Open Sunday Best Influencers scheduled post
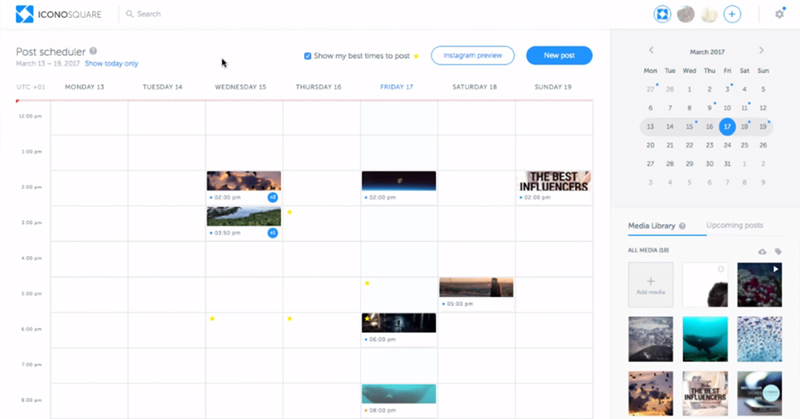Image resolution: width=800 pixels, height=419 pixels. click(x=554, y=181)
